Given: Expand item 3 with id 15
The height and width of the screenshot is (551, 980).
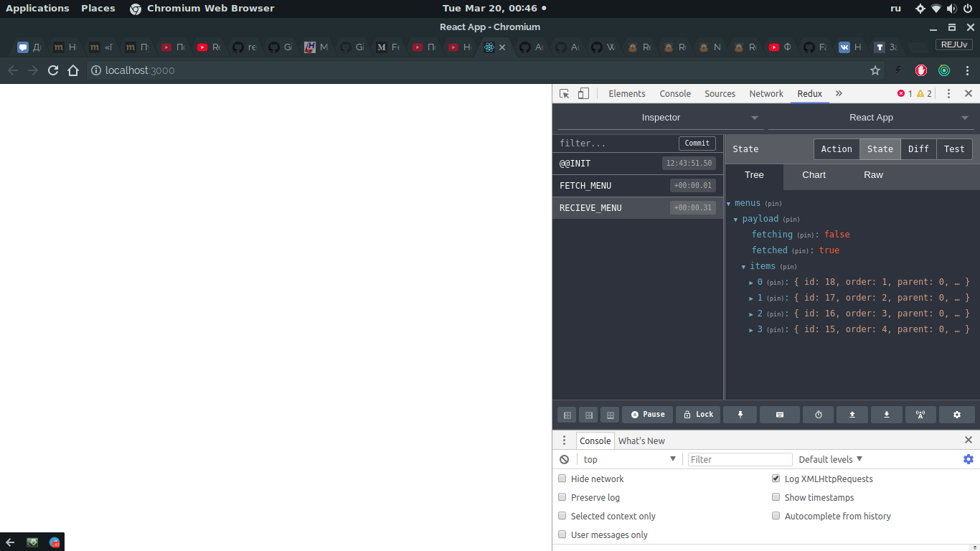Looking at the screenshot, I should click(x=752, y=330).
